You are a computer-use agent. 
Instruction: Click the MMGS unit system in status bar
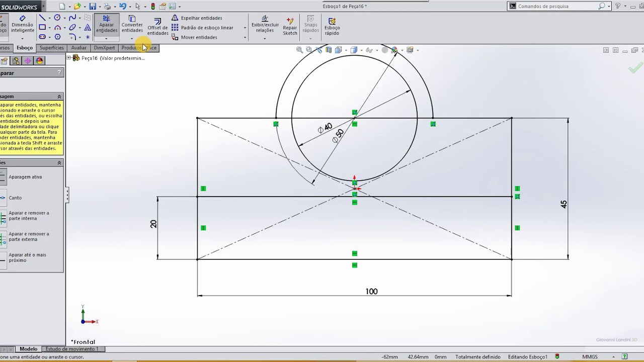coord(590,357)
